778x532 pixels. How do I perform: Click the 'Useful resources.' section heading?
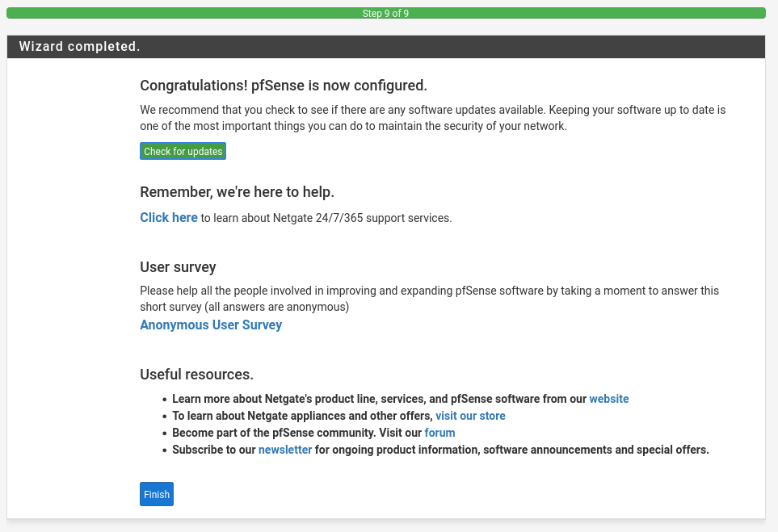(196, 375)
